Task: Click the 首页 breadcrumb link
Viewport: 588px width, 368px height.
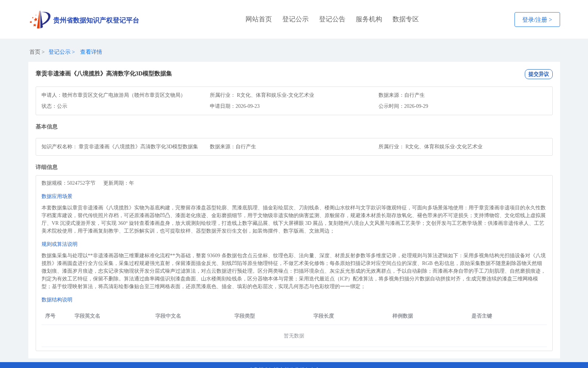Action: point(35,52)
